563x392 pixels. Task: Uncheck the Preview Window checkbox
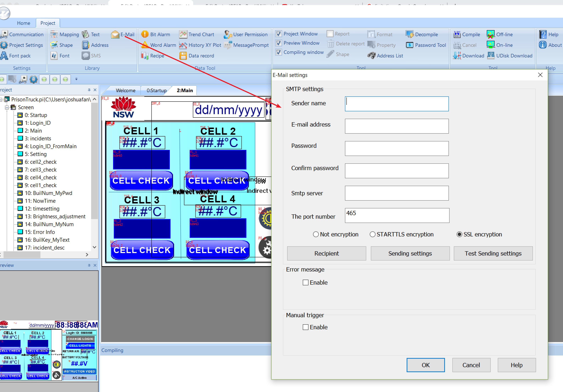[x=278, y=43]
